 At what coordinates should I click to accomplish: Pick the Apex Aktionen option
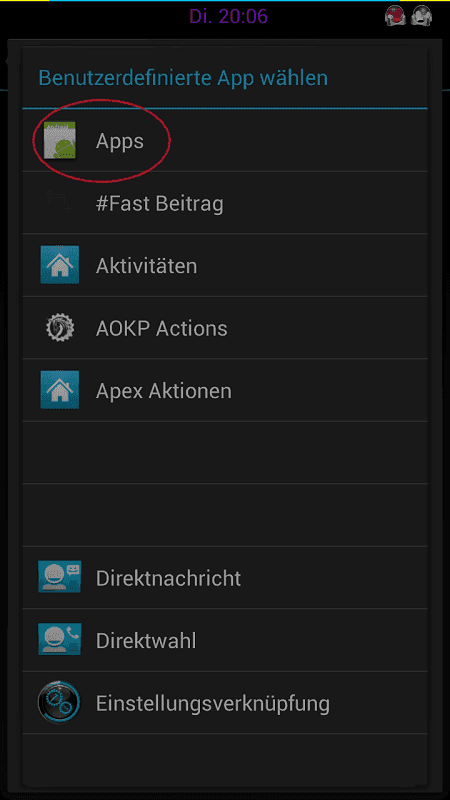pos(224,390)
